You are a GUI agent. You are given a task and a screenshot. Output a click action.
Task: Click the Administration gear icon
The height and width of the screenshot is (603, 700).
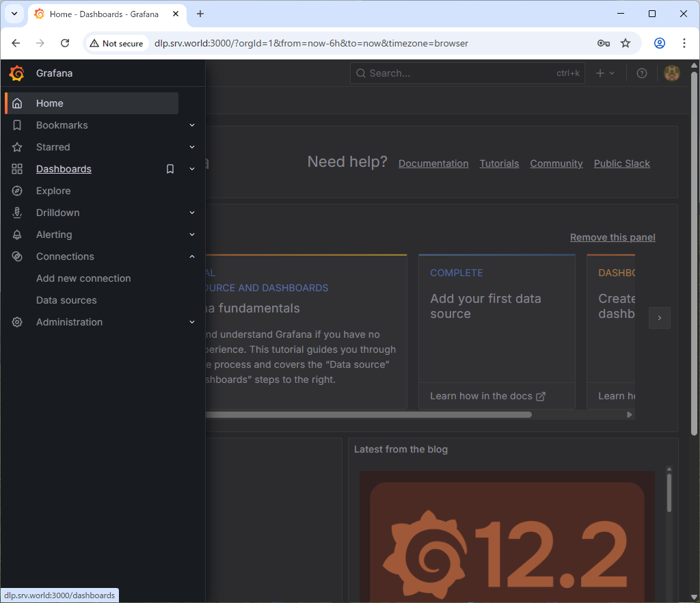click(18, 322)
